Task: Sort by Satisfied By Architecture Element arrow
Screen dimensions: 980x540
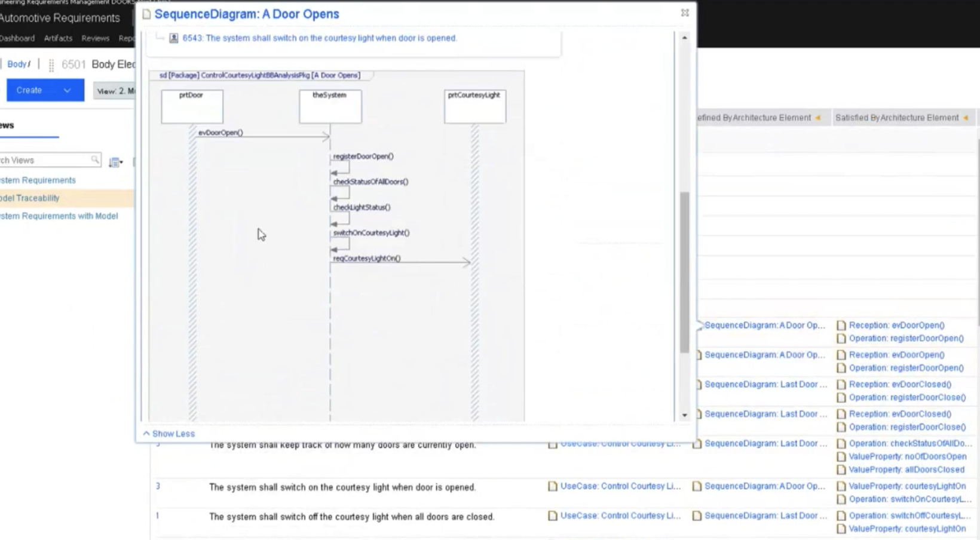Action: click(966, 118)
